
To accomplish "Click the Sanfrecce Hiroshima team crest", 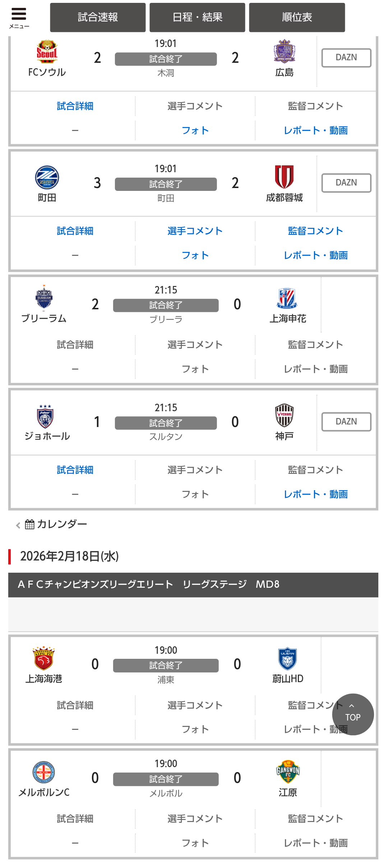I will tap(284, 51).
